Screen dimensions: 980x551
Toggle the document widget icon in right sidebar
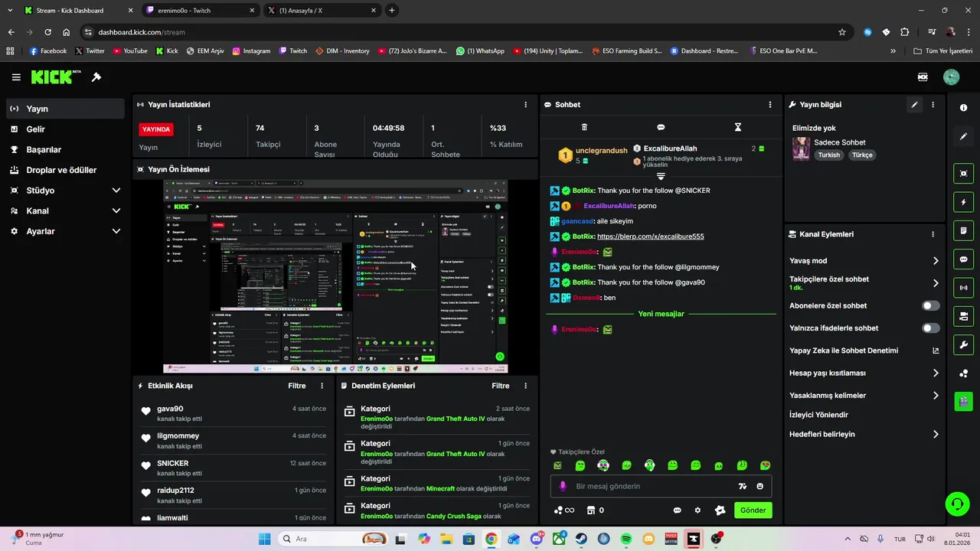[x=963, y=230]
